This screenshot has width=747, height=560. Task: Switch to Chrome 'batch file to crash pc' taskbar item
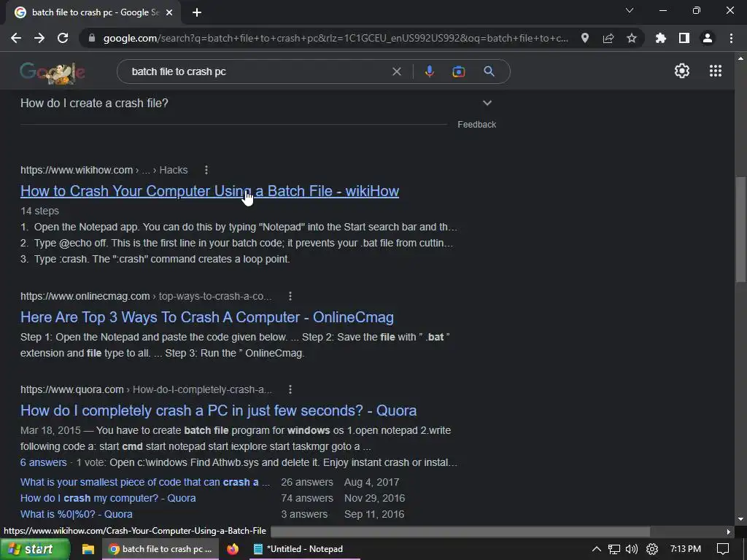coord(160,550)
